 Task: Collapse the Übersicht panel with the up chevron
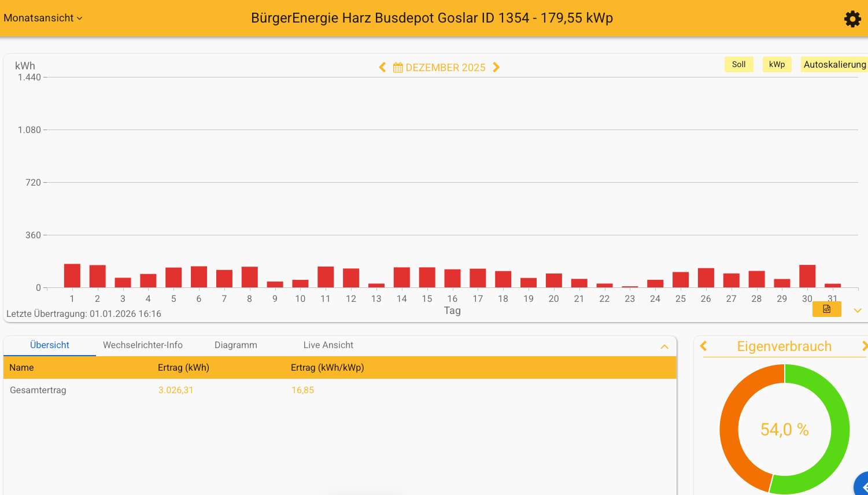[x=664, y=347]
